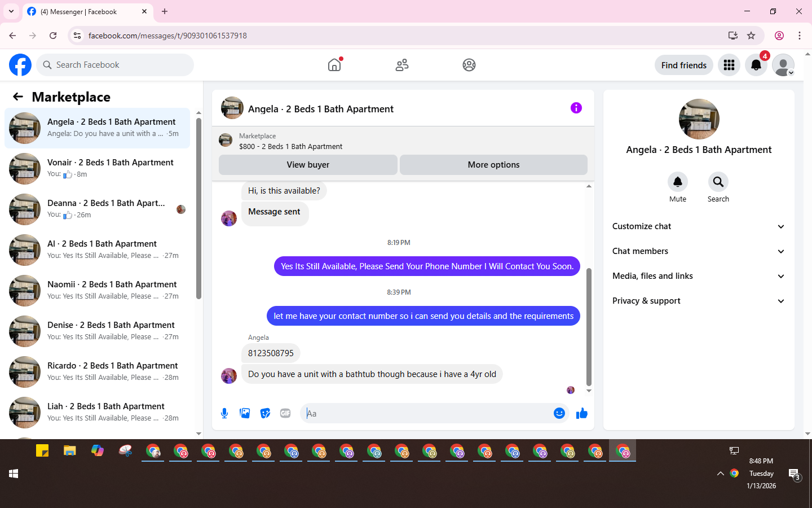This screenshot has height=508, width=812.
Task: Open Naomii's conversation in the list
Action: pos(97,291)
